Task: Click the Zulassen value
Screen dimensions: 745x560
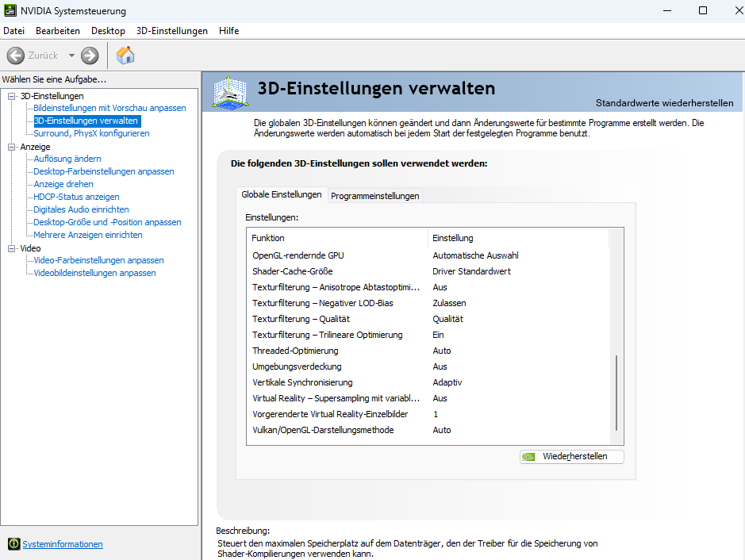Action: [449, 303]
